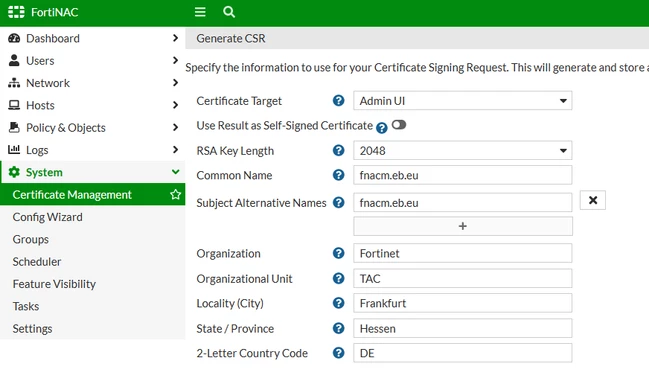Click the State / Province field
This screenshot has height=375, width=649.
pos(463,328)
